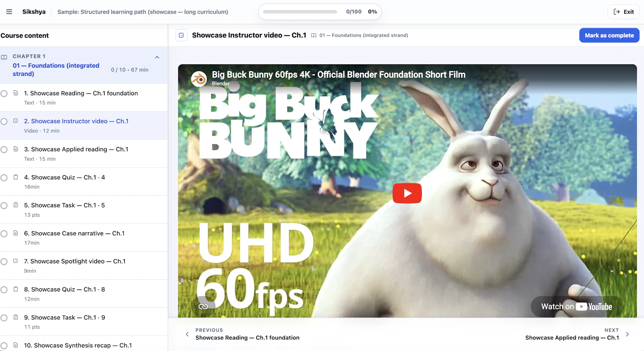Click the 01 — Foundations chapter heading
This screenshot has width=644, height=351.
pyautogui.click(x=56, y=70)
